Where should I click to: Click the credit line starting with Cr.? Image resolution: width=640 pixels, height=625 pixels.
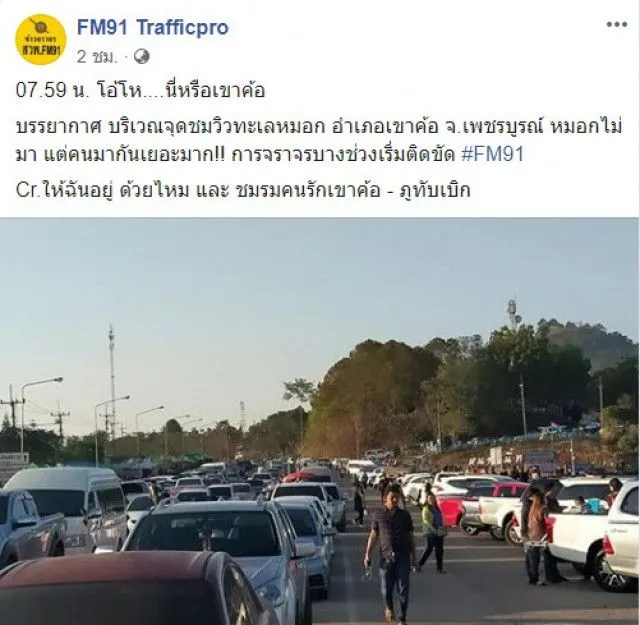(243, 190)
